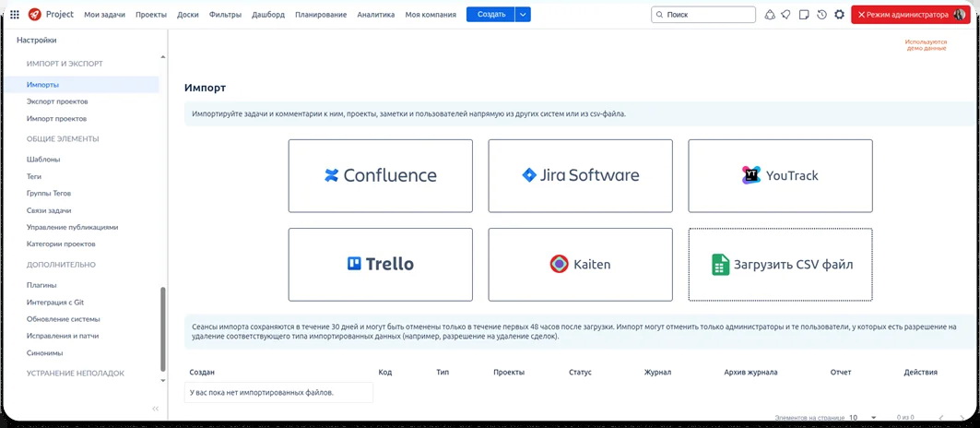Open the items-per-page dropdown

863,418
